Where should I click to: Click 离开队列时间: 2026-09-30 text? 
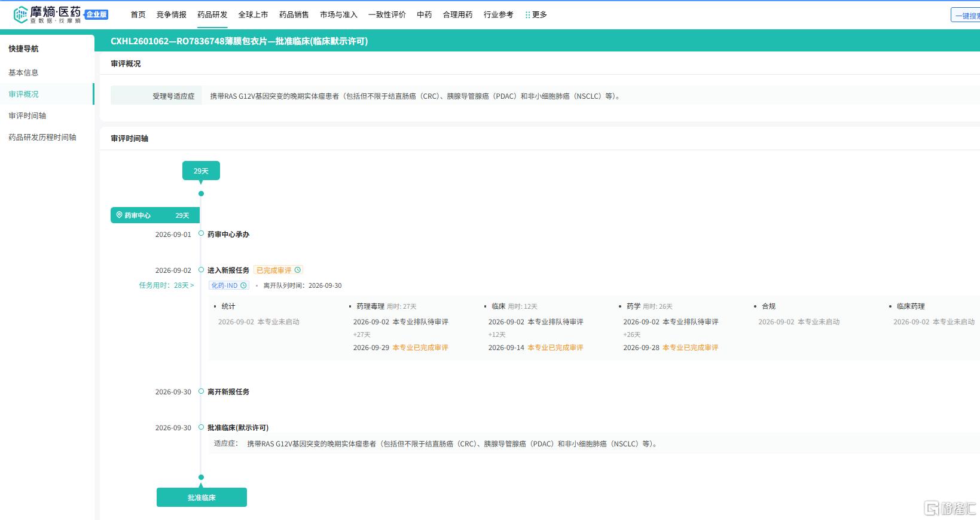click(303, 286)
